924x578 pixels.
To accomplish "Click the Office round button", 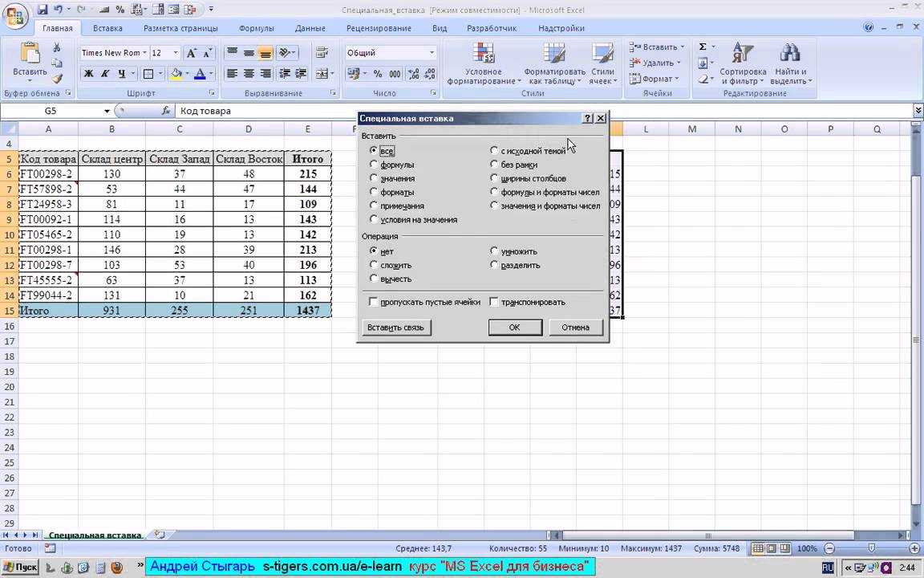I will [16, 14].
